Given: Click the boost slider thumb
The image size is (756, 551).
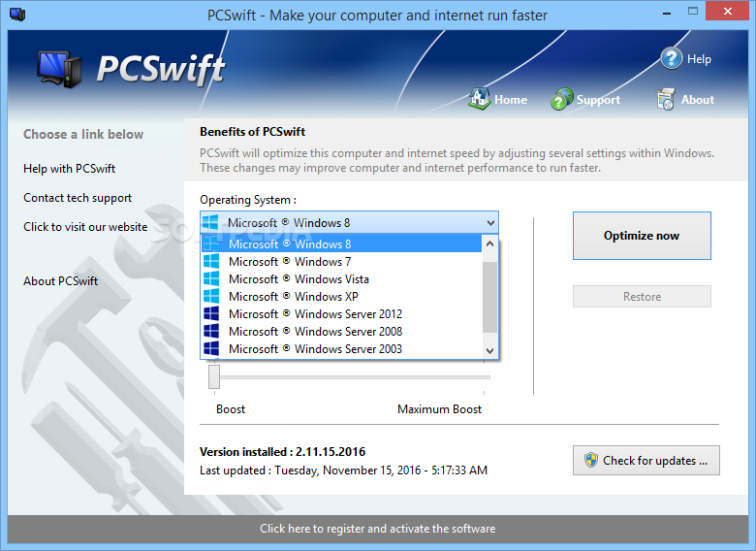Looking at the screenshot, I should coord(214,376).
